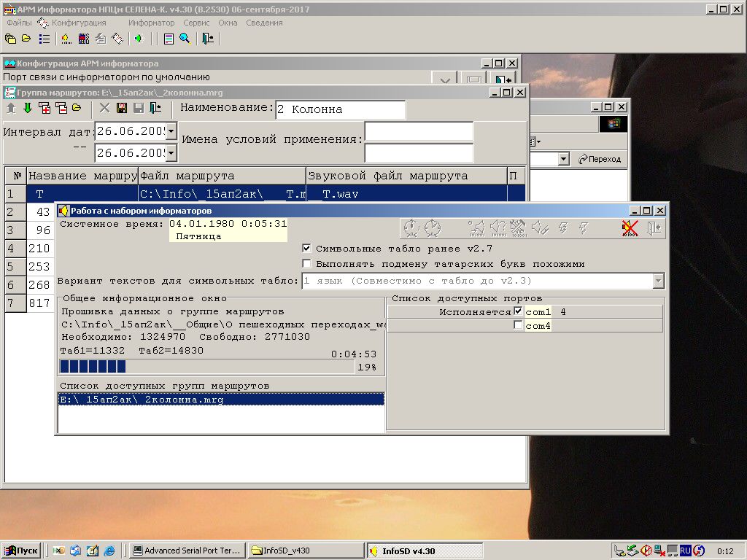This screenshot has height=560, width=747.
Task: Click the Windows flag icon in background window
Action: pyautogui.click(x=613, y=124)
